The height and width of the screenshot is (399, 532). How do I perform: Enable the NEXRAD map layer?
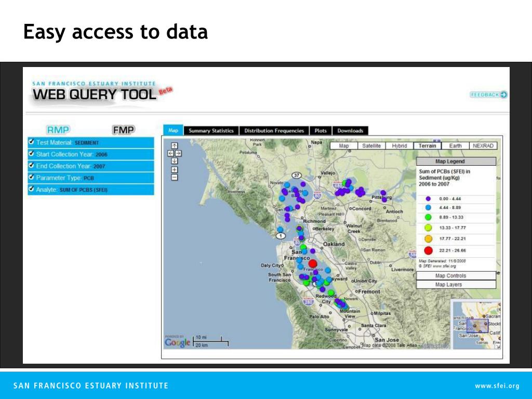pos(483,146)
